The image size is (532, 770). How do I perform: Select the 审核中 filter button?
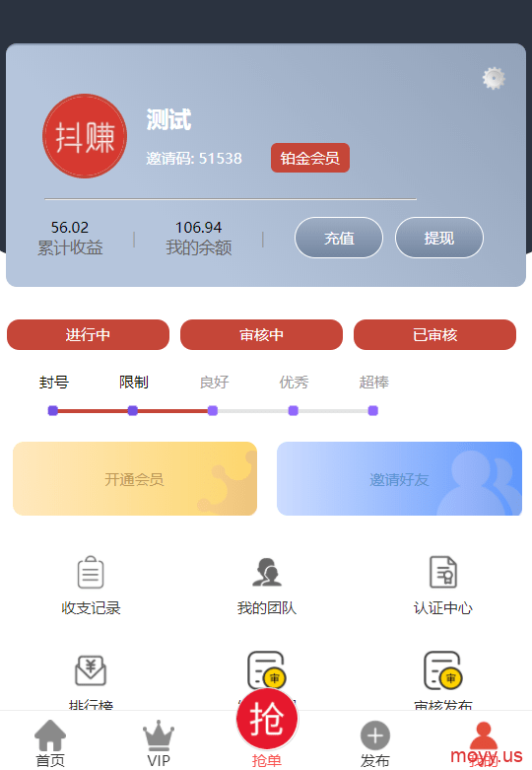[x=262, y=335]
